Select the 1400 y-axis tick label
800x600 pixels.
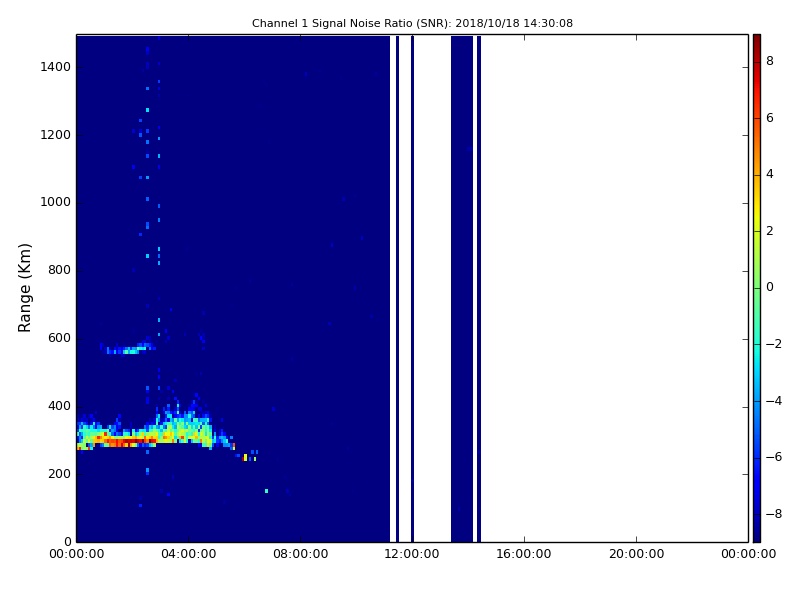tap(56, 67)
